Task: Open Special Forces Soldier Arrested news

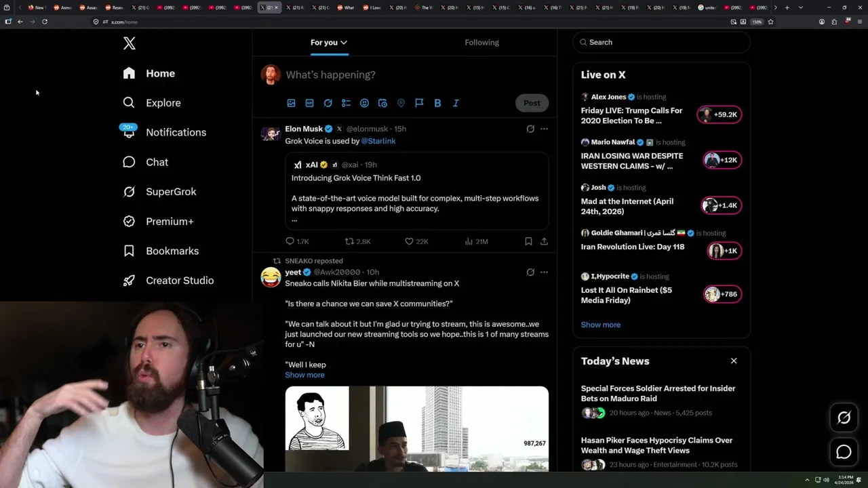Action: coord(658,393)
